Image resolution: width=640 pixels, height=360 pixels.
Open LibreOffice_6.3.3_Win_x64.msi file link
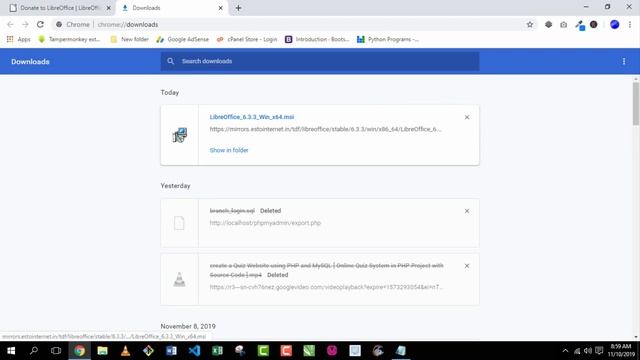pos(251,117)
